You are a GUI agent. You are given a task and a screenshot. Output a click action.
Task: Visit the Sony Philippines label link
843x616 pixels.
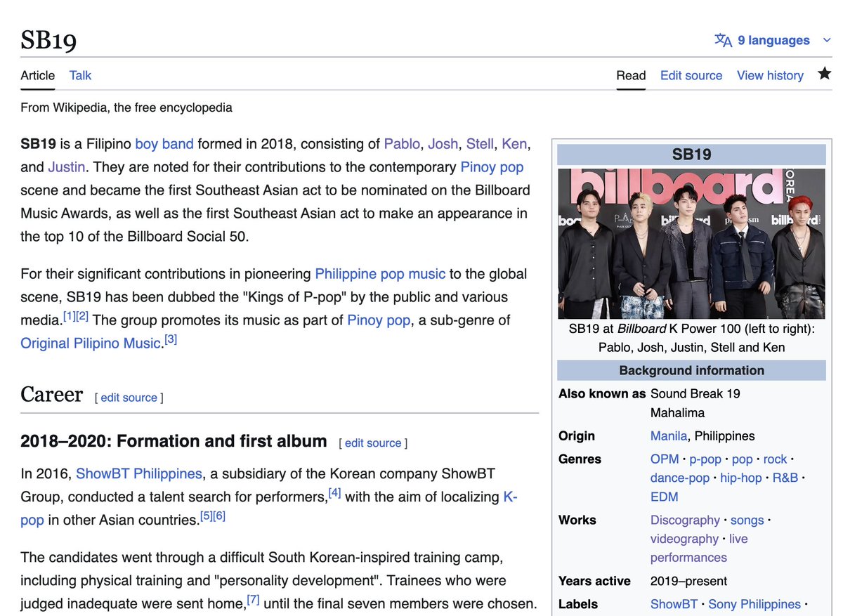[754, 603]
